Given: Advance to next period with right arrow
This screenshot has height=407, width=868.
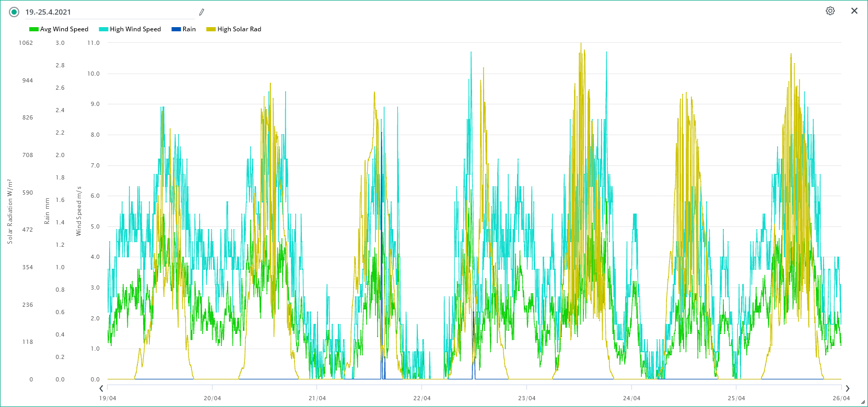Looking at the screenshot, I should coord(848,388).
